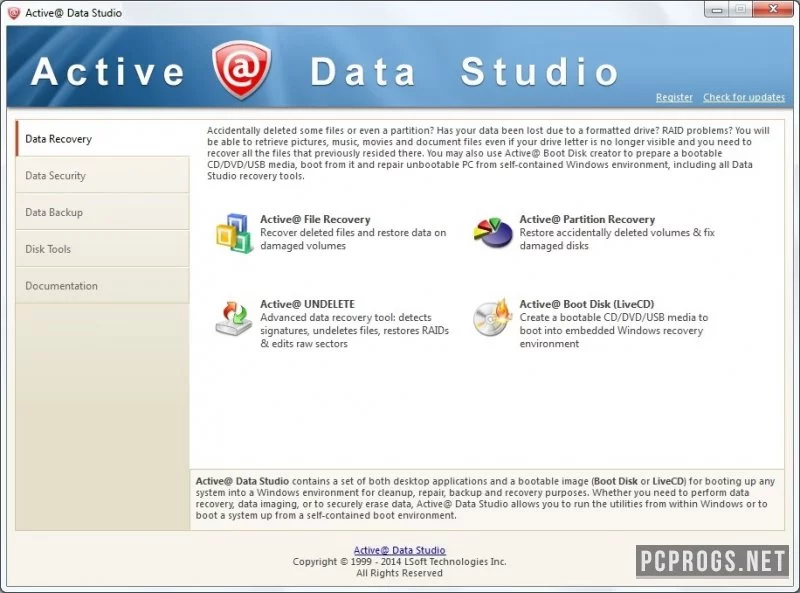The image size is (800, 593).
Task: Switch to the Data Security tab
Action: (103, 176)
